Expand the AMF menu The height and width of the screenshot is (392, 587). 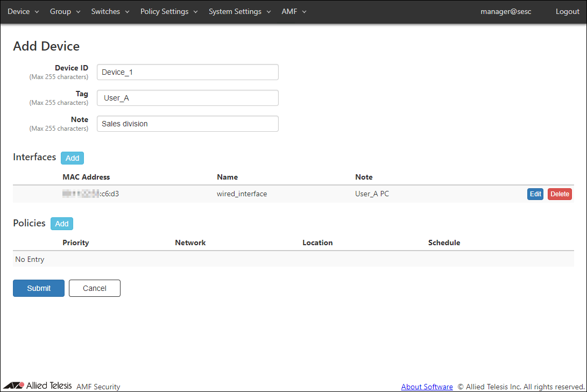294,11
